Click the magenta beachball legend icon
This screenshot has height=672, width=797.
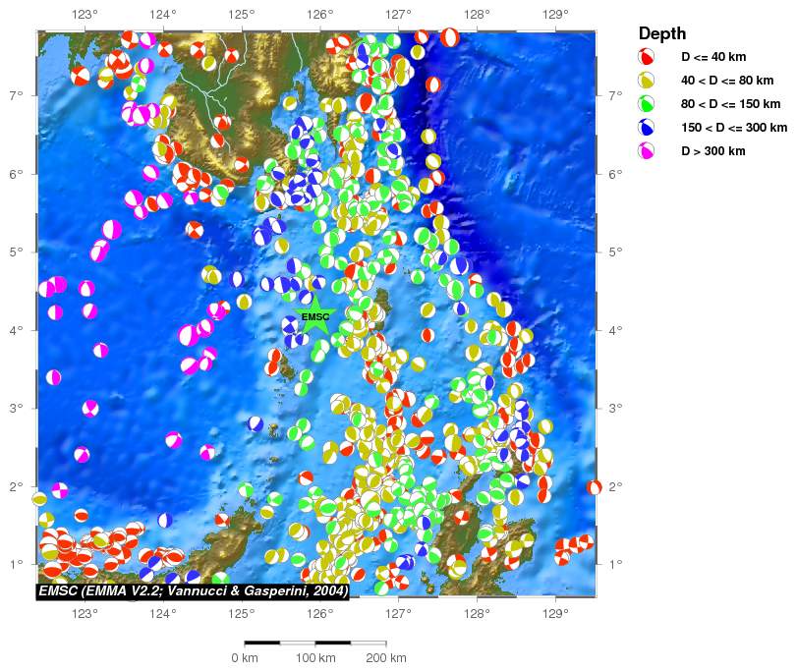point(647,150)
